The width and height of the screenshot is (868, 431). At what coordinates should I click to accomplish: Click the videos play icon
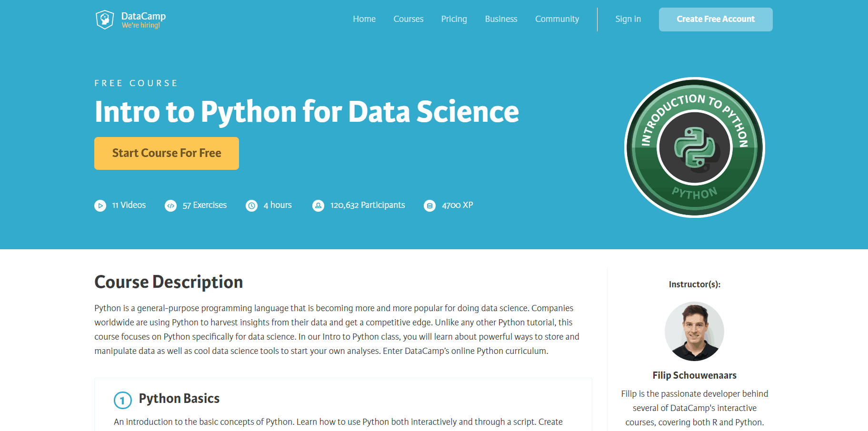(x=100, y=206)
